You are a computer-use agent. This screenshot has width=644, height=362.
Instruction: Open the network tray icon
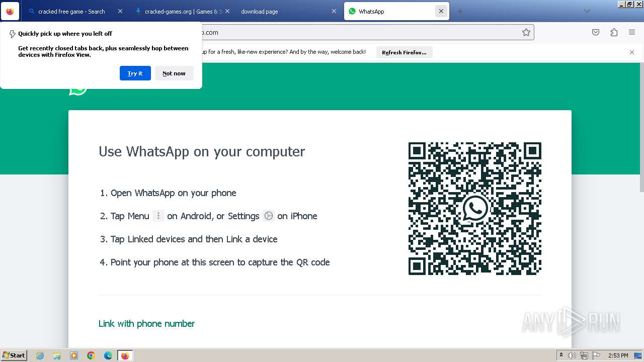coord(584,355)
